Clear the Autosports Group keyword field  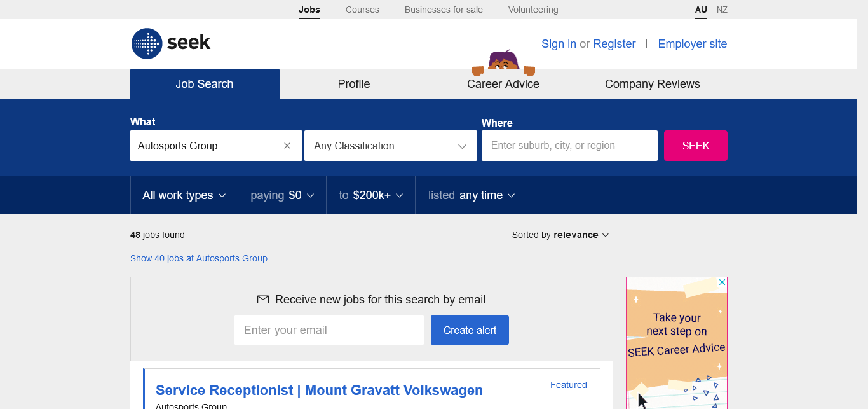tap(287, 146)
